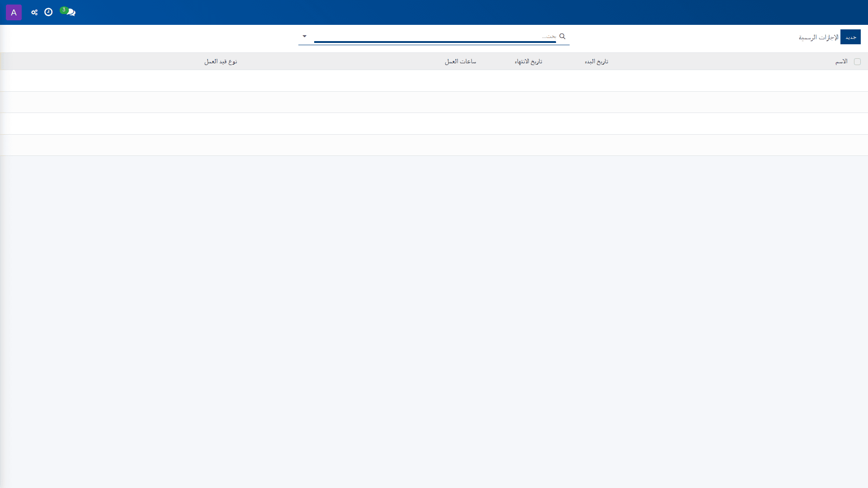Open the user avatar menu labeled A
This screenshot has width=868, height=488.
[x=14, y=12]
